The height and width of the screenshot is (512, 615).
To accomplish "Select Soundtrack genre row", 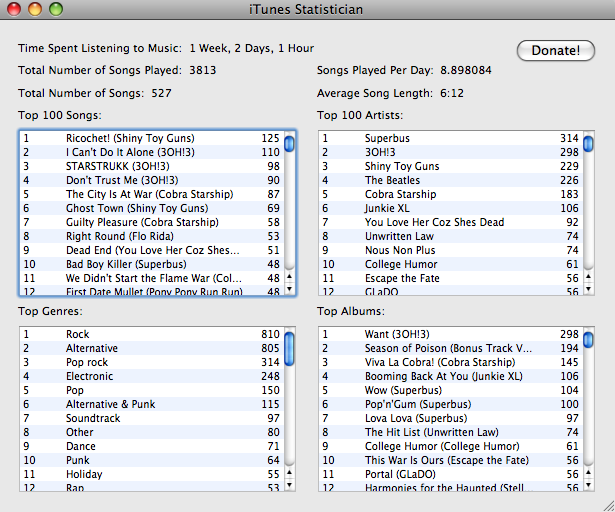I will (x=152, y=419).
